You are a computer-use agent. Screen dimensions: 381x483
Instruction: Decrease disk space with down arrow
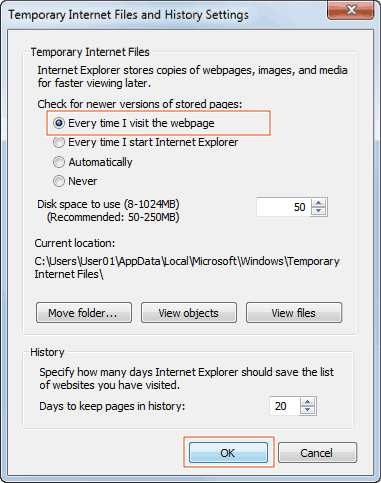(x=319, y=211)
